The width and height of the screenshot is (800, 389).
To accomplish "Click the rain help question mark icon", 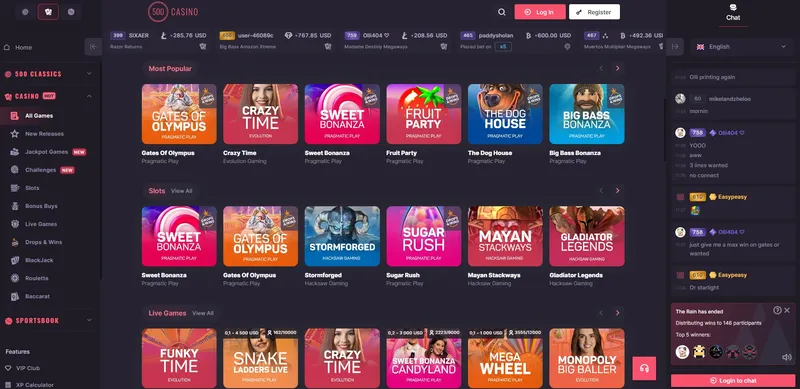I will point(777,310).
